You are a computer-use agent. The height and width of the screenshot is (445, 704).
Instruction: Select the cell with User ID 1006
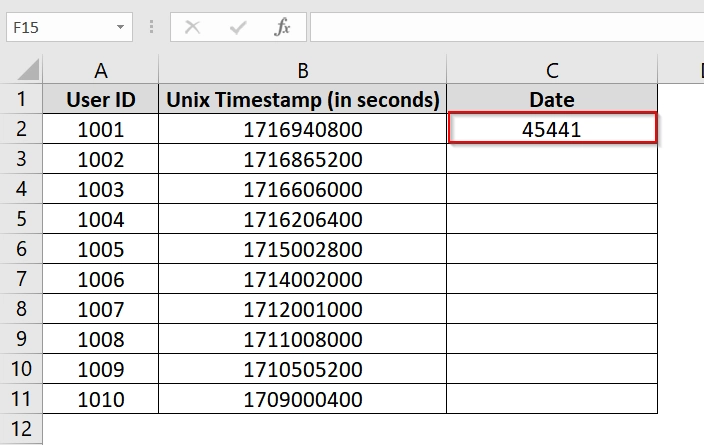(x=101, y=279)
